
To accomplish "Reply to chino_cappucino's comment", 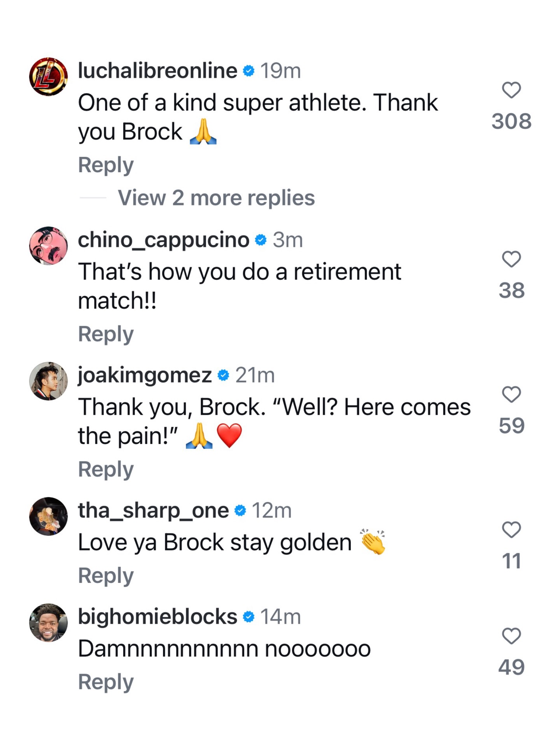I will click(x=106, y=334).
